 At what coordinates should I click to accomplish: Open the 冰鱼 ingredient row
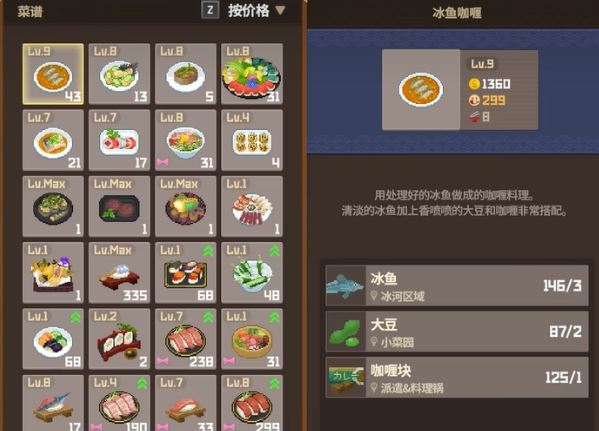[457, 286]
